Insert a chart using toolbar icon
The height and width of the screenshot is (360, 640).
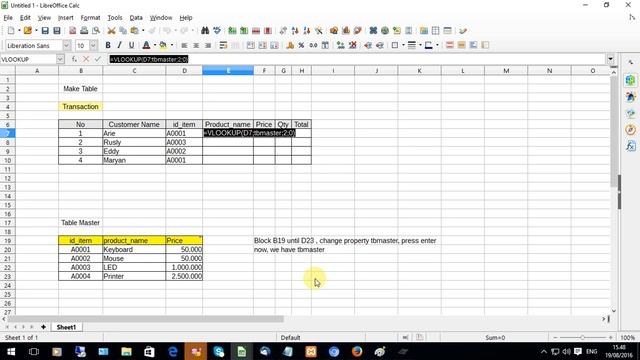click(x=346, y=31)
